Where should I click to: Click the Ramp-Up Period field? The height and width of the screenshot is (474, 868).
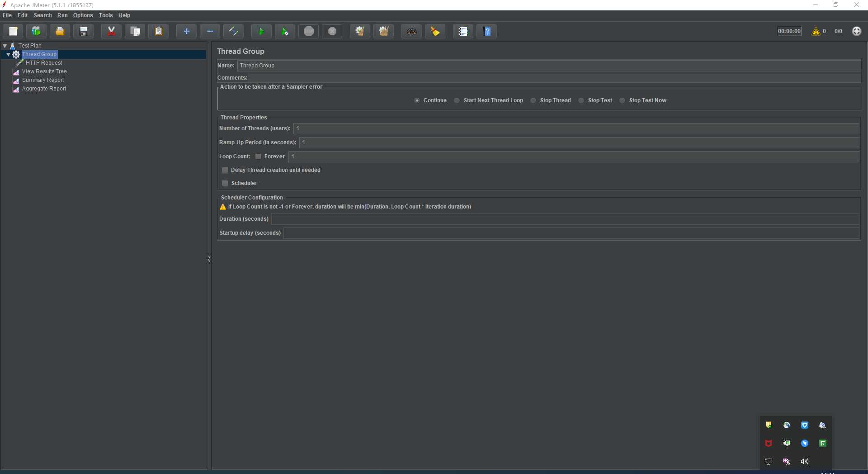(x=579, y=142)
